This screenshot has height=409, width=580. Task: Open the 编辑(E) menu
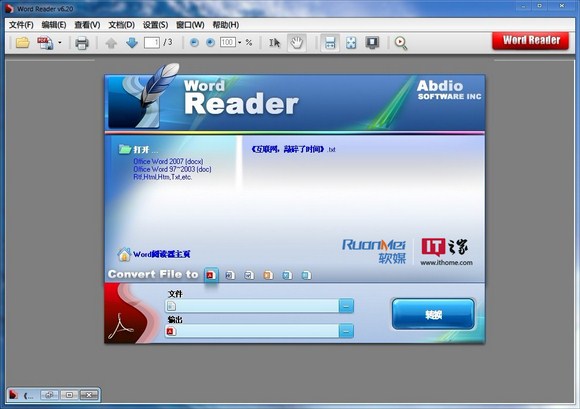click(x=54, y=25)
